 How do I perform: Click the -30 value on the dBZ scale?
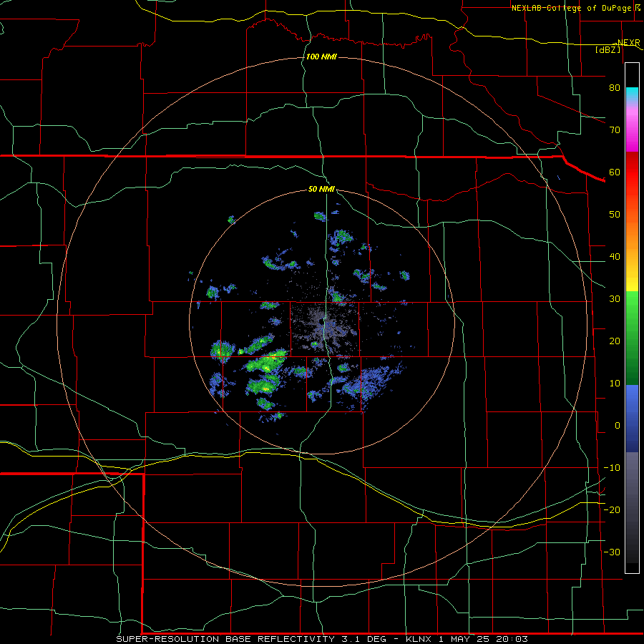(x=612, y=552)
